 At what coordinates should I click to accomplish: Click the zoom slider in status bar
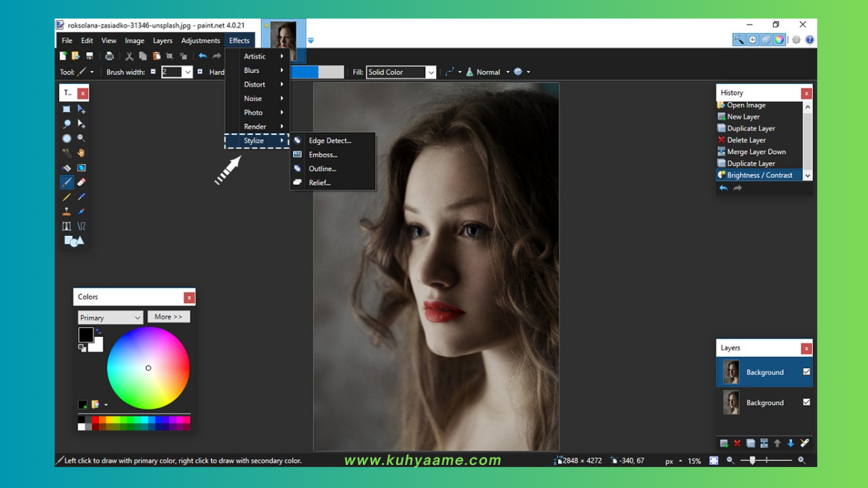click(x=766, y=460)
